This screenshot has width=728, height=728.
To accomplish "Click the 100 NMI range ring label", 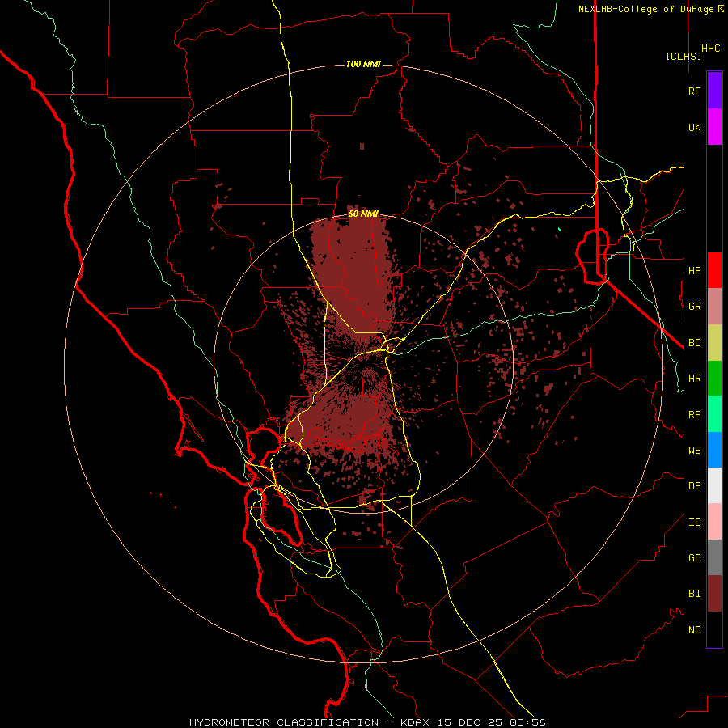I will coord(363,64).
